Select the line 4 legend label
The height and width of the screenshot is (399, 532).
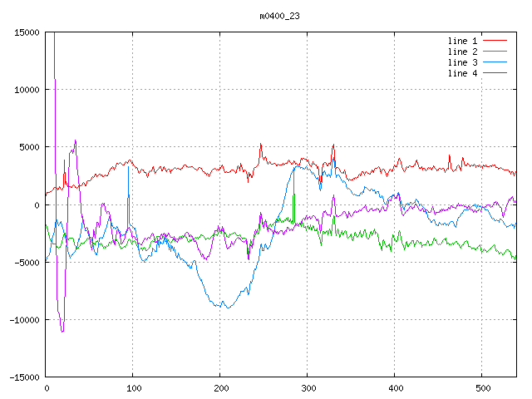coord(463,73)
